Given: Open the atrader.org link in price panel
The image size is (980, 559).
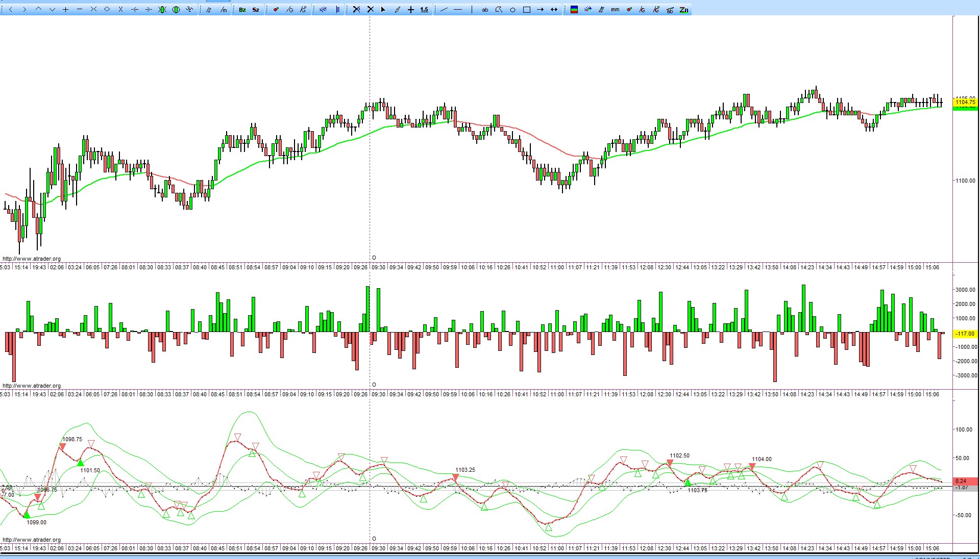Looking at the screenshot, I should point(32,259).
